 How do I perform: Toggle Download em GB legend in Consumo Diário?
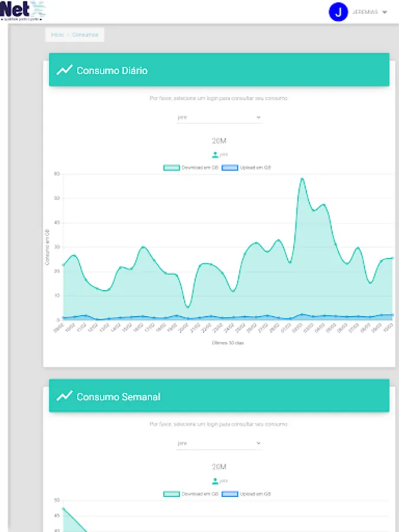pos(171,168)
